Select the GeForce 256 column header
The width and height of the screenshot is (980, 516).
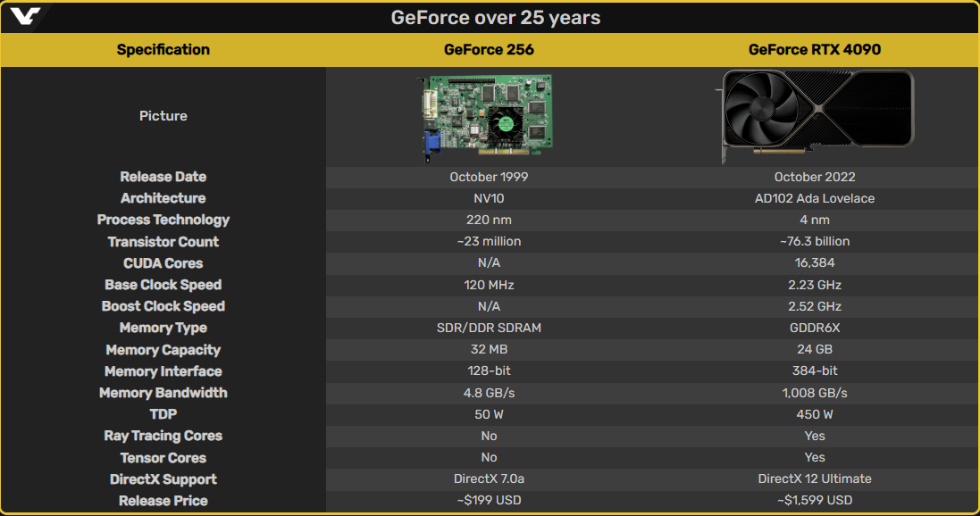pos(489,50)
